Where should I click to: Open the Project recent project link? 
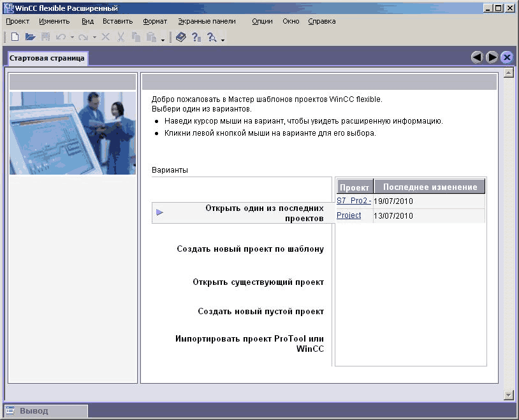point(349,215)
